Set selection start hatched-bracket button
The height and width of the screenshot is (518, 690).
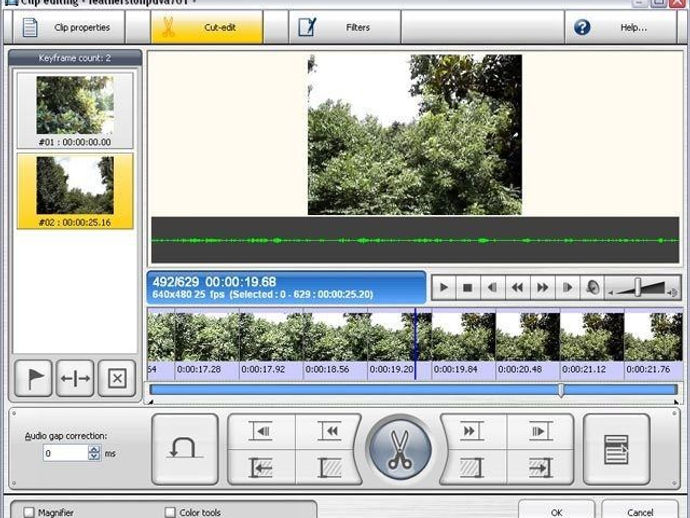328,467
